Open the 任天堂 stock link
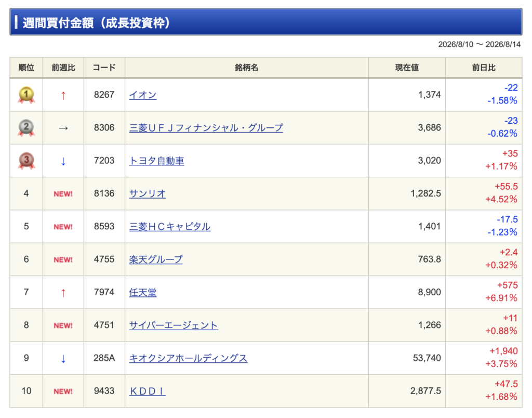532x418 pixels. 143,292
